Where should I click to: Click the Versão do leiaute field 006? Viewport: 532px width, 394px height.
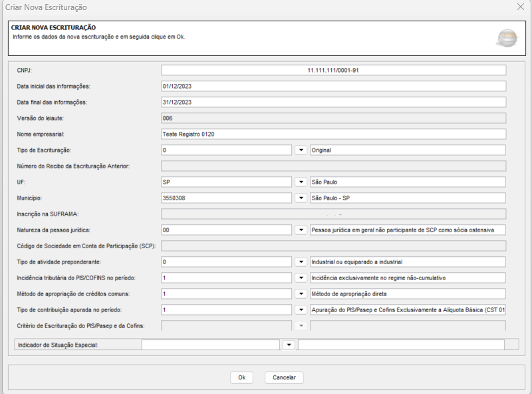point(334,118)
